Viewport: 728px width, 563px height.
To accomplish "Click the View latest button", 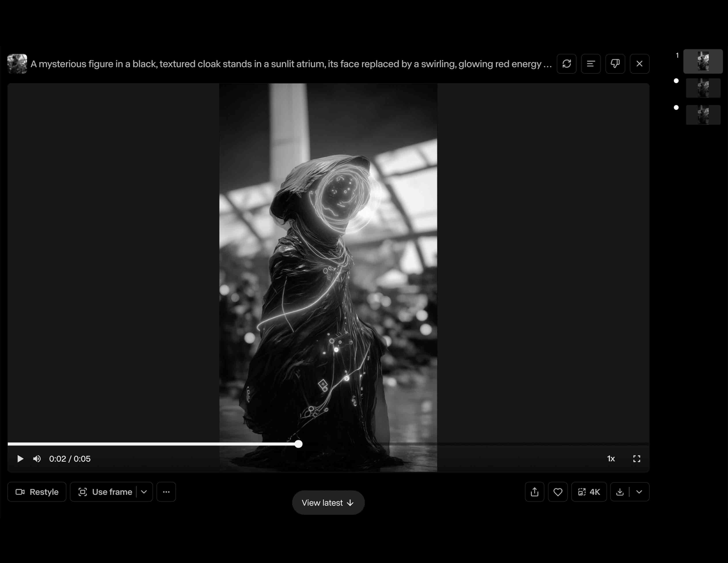I will coord(328,502).
